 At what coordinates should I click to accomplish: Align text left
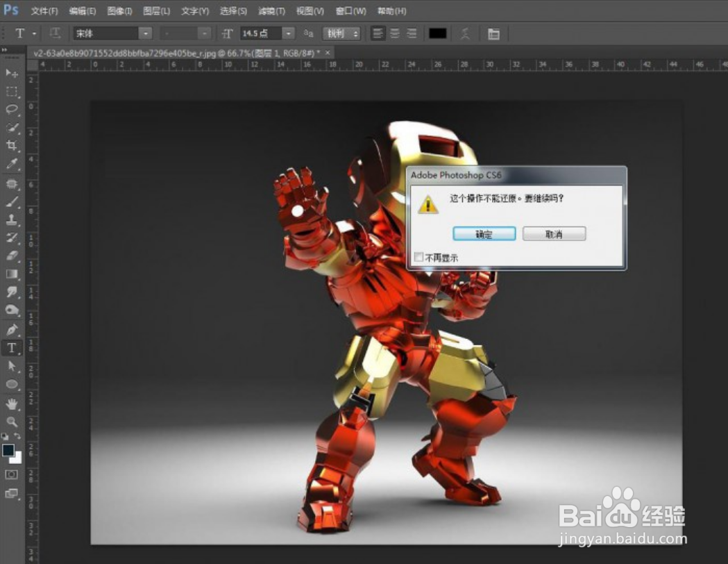pos(378,33)
